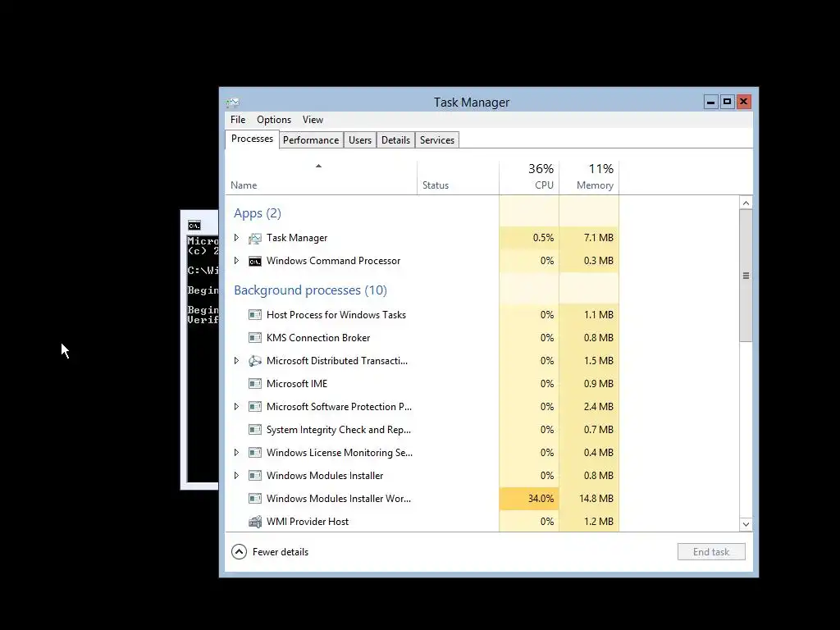Sort by the Memory column header

point(589,177)
